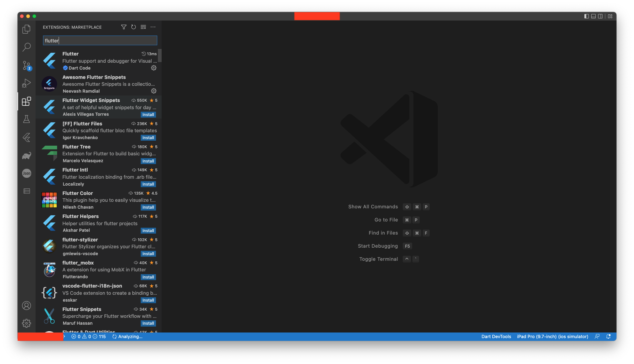
Task: Select Flutter Tree extension title
Action: pyautogui.click(x=76, y=147)
